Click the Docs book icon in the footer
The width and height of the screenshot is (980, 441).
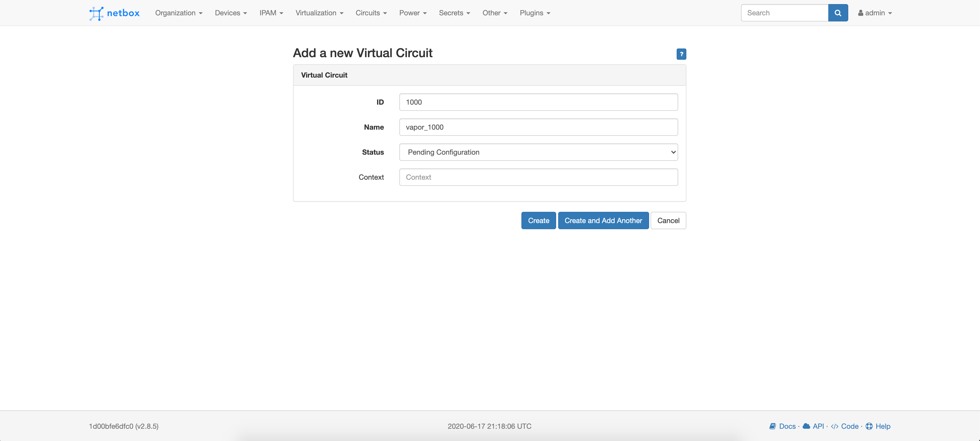[772, 426]
